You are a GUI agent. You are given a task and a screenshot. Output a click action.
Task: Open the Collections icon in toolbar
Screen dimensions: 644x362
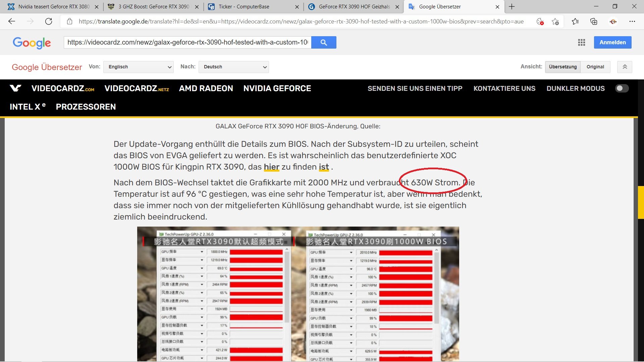[x=594, y=21]
